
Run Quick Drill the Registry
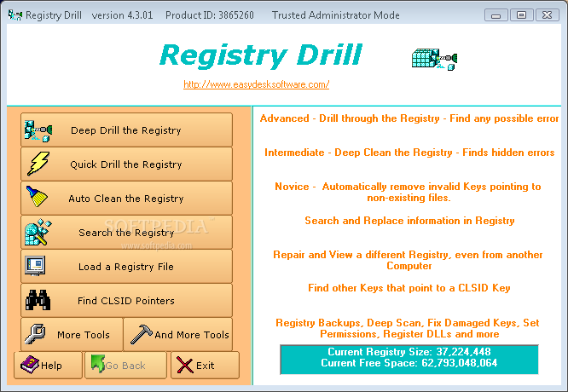[126, 164]
